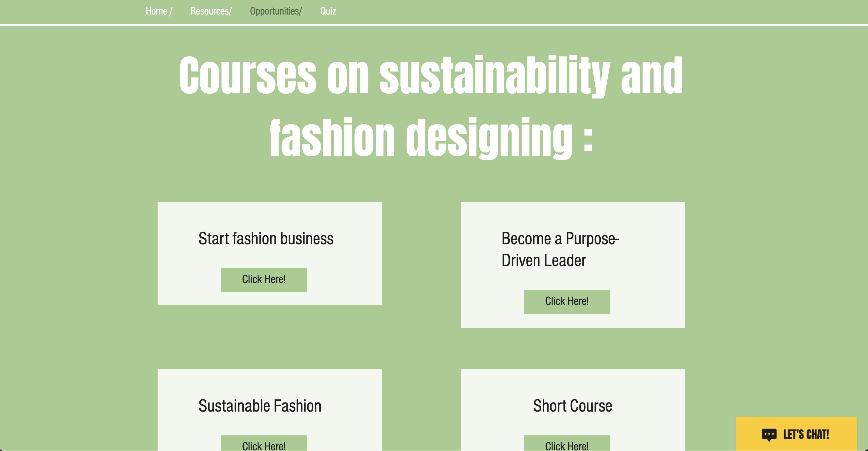The height and width of the screenshot is (451, 868).
Task: Click the word Courses in the heading
Action: click(248, 75)
